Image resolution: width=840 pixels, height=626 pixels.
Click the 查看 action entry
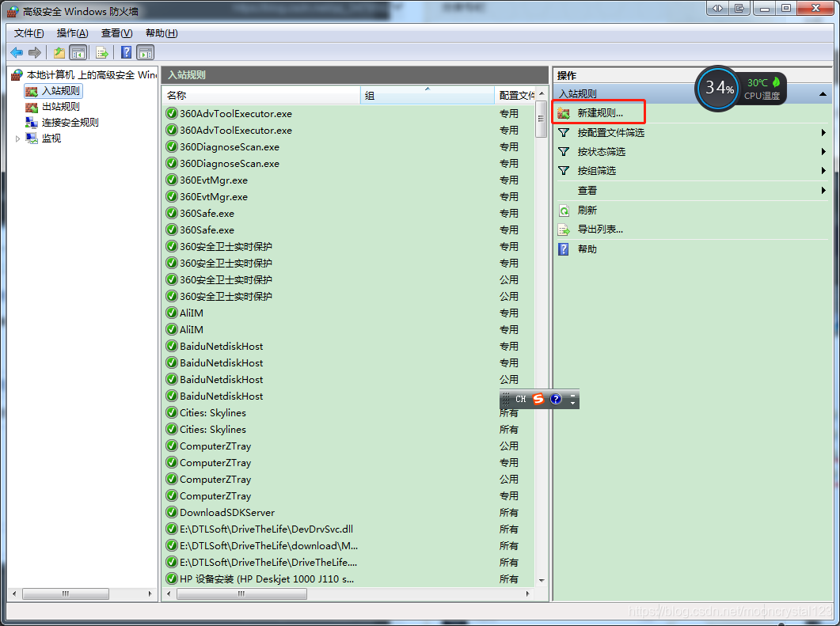tap(587, 190)
